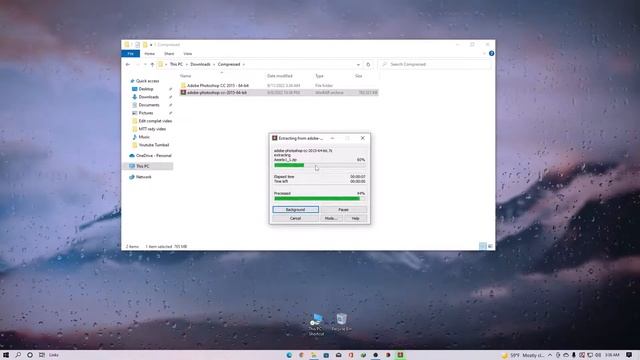Open Network in the navigation pane
The image size is (640, 360).
[x=143, y=177]
